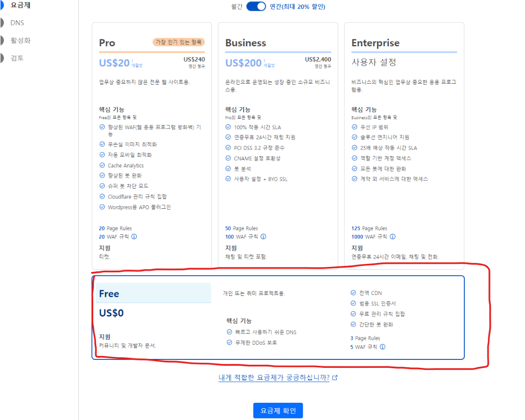Click 'US$2,400' annual billing amount
The width and height of the screenshot is (525, 420).
coord(318,59)
